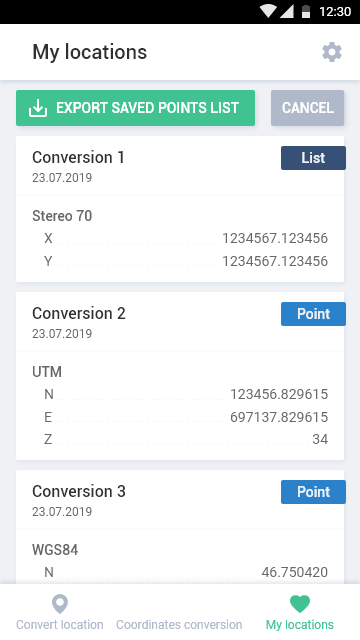Image resolution: width=360 pixels, height=640 pixels.
Task: Open the Coordinates conversion tab
Action: [x=179, y=624]
